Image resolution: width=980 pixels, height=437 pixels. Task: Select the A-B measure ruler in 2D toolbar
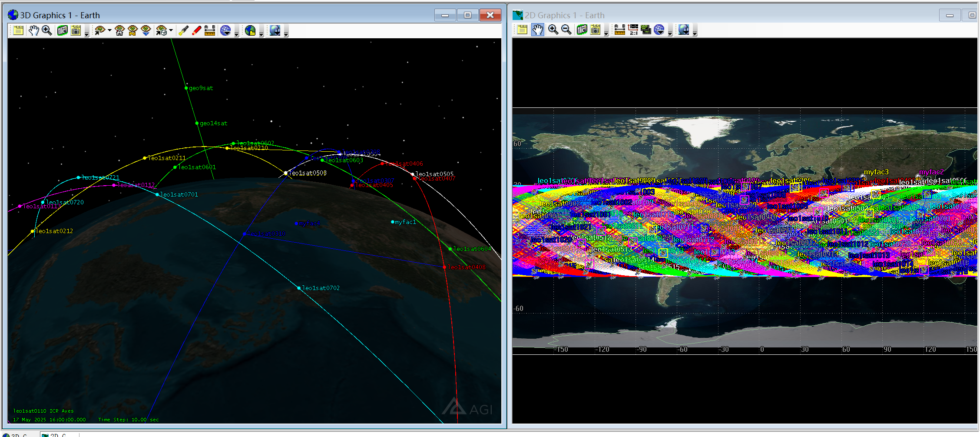pyautogui.click(x=619, y=30)
